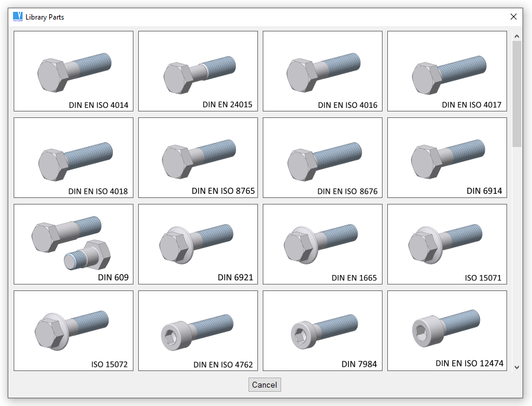Select the DIN EN 1665 flange bolt
The width and height of the screenshot is (532, 406).
pos(323,244)
